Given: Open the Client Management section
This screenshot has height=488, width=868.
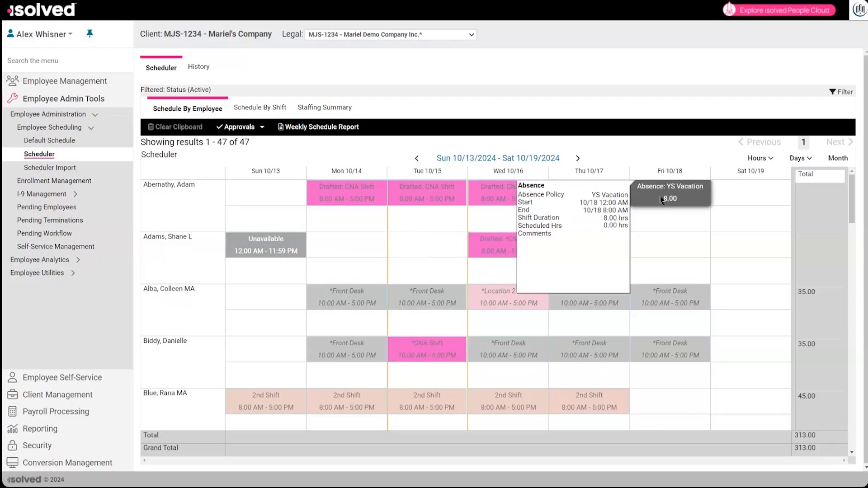Looking at the screenshot, I should point(57,394).
